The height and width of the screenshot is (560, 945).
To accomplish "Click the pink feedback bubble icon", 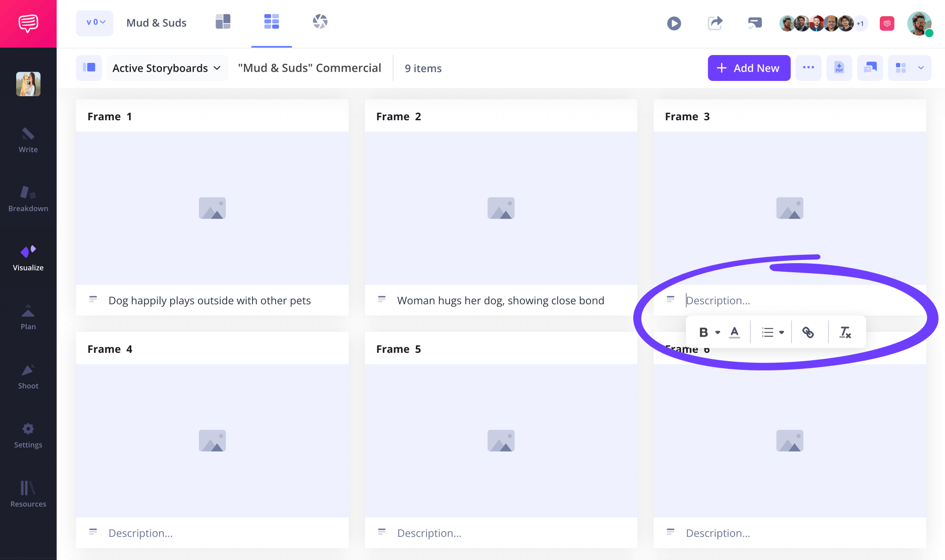I will point(886,23).
